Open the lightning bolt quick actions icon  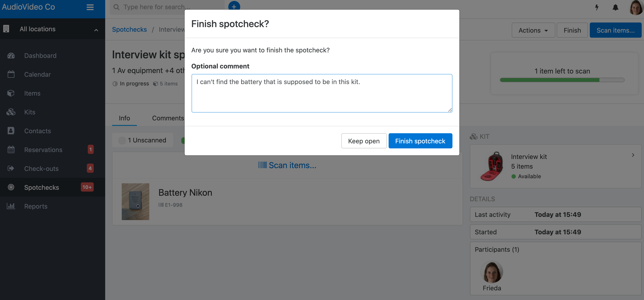(x=597, y=7)
